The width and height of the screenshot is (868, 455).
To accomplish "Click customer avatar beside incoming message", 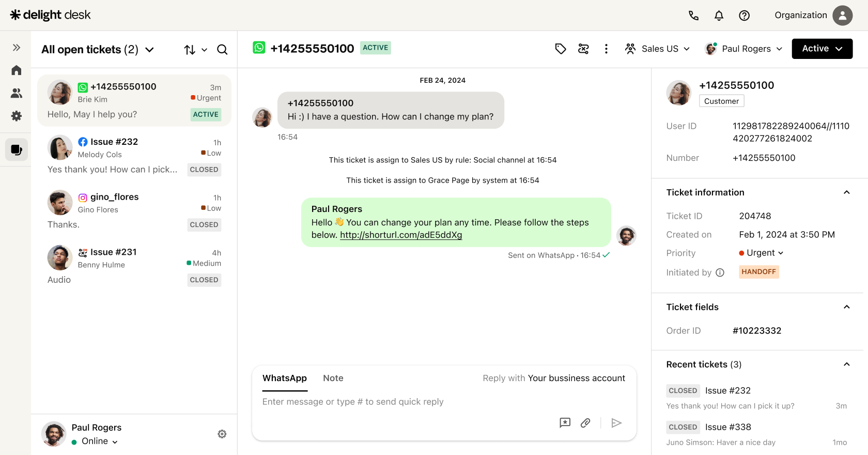I will 262,117.
